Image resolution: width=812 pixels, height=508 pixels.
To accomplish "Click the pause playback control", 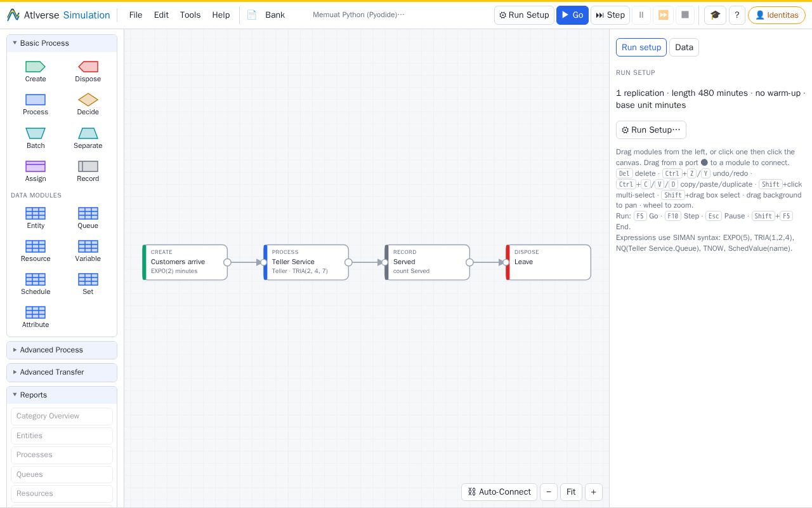I will point(641,15).
